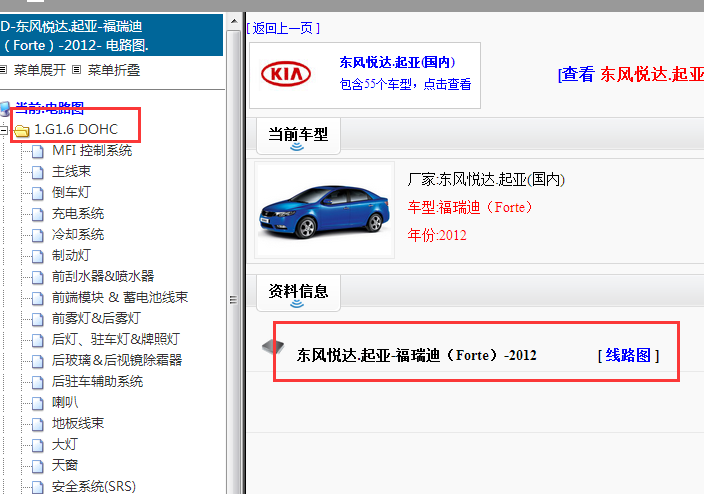
Task: Click the 厂家:东风悦达.起亚(国内) text
Action: click(486, 180)
